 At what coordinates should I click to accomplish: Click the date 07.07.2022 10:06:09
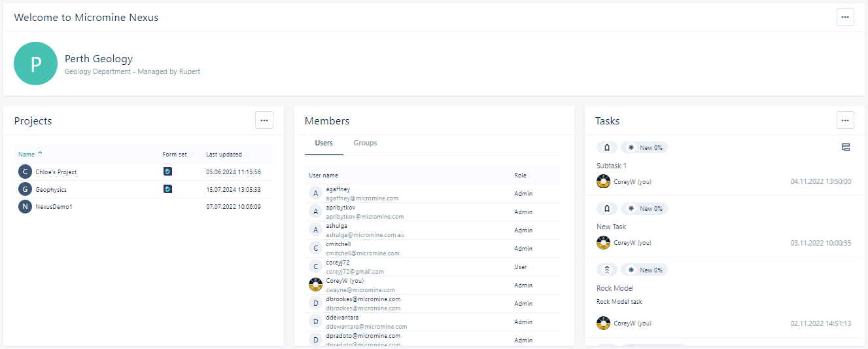click(x=234, y=207)
